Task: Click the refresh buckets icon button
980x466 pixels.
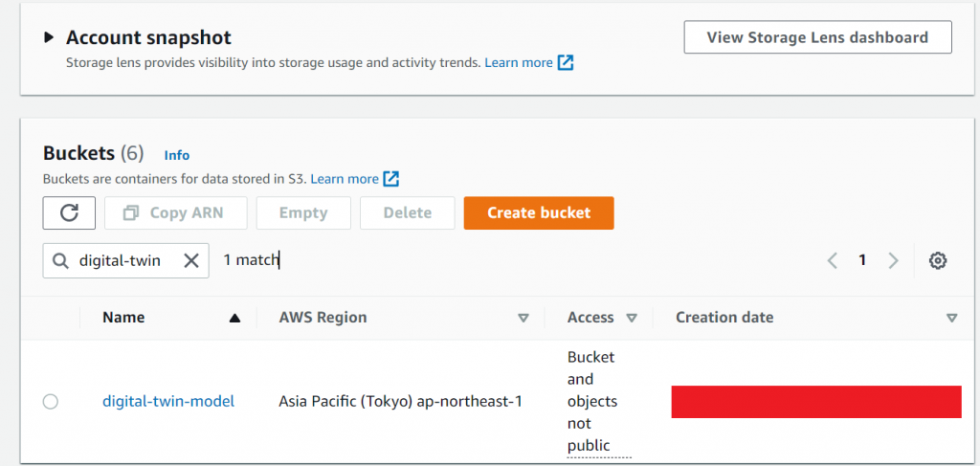Action: click(69, 213)
